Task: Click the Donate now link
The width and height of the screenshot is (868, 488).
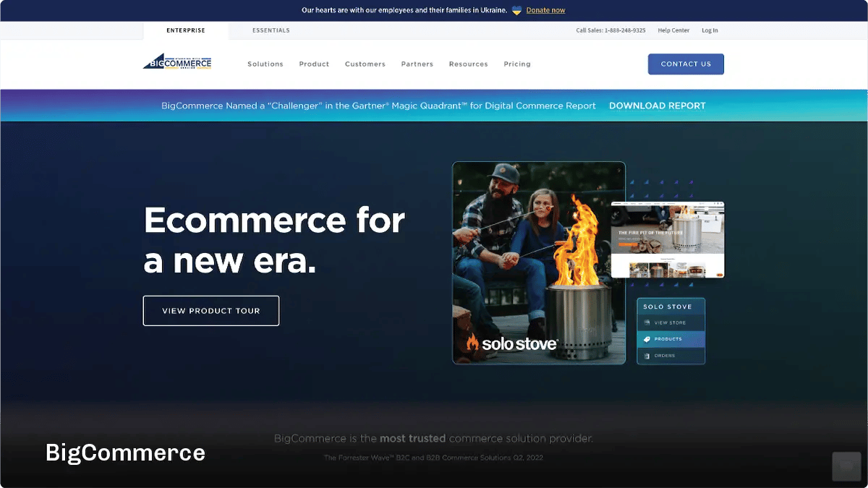Action: tap(545, 10)
